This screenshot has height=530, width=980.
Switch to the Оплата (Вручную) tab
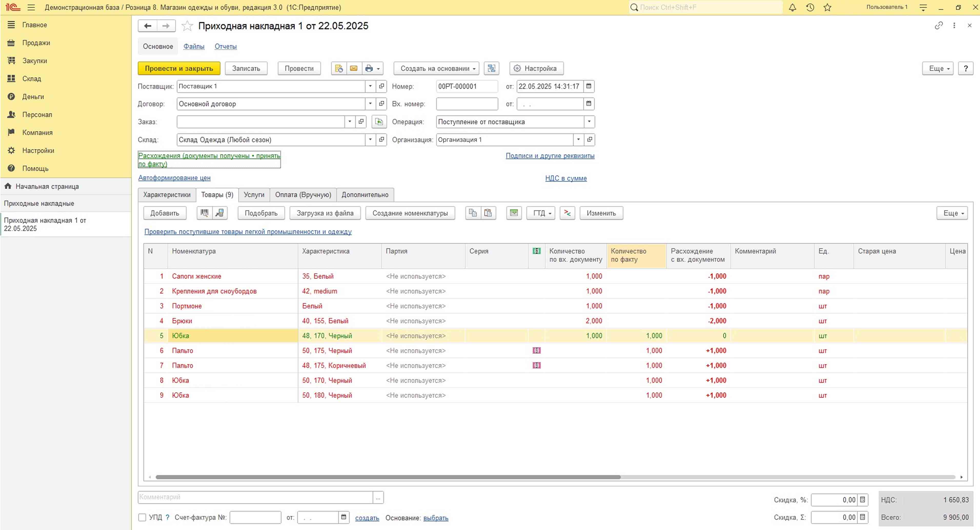303,195
